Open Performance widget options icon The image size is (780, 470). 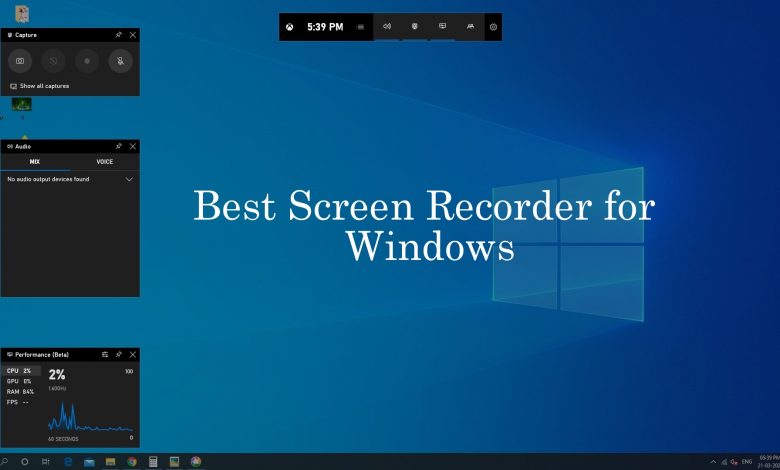[x=105, y=355]
